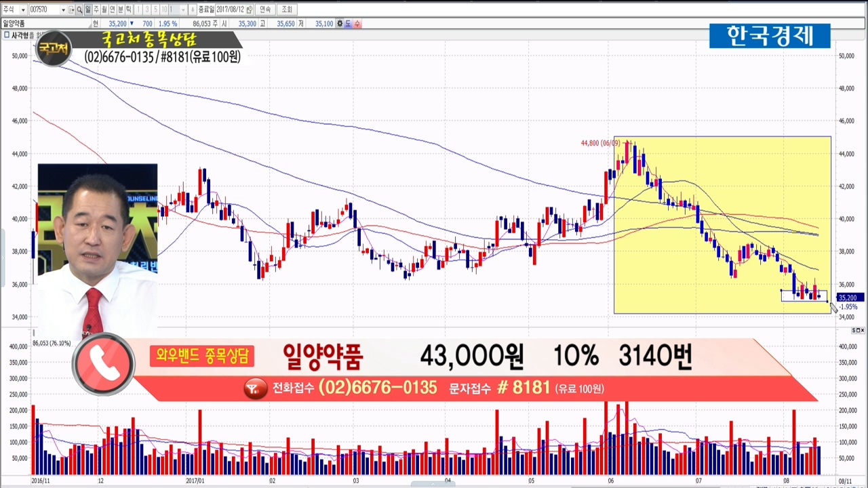
Task: Click the 한국경제 channel logo
Action: (770, 36)
